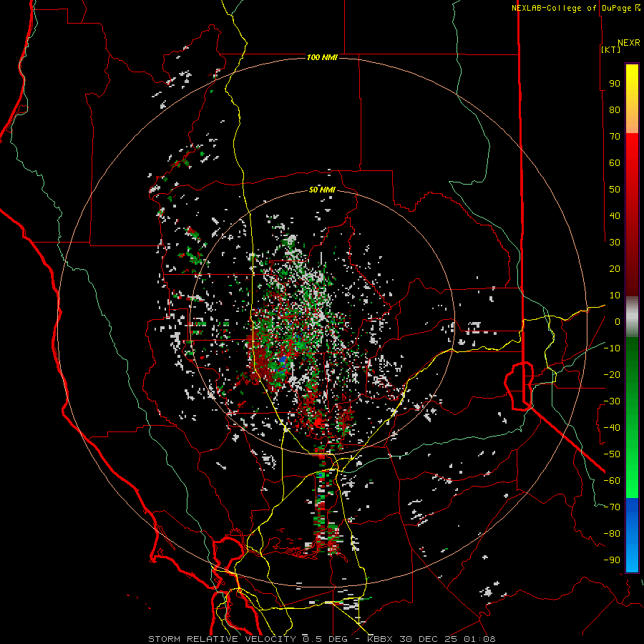
Task: Select the -20 value on velocity scale
Action: (612, 374)
